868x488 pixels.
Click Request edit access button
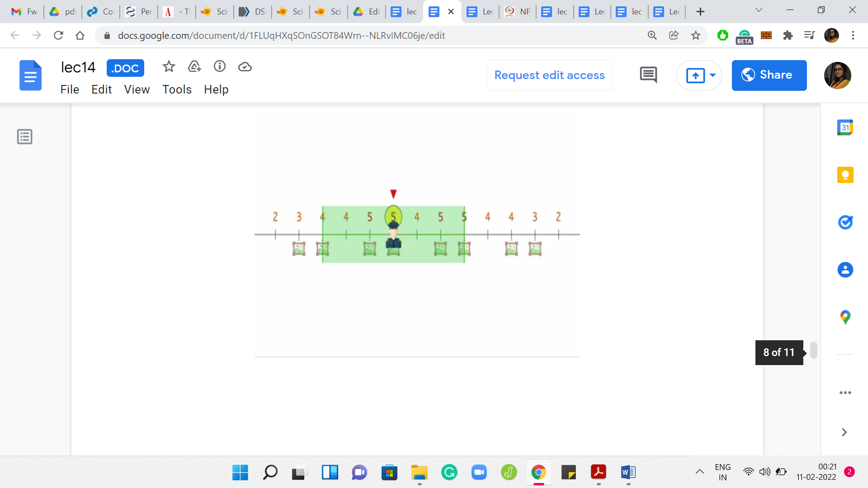549,75
